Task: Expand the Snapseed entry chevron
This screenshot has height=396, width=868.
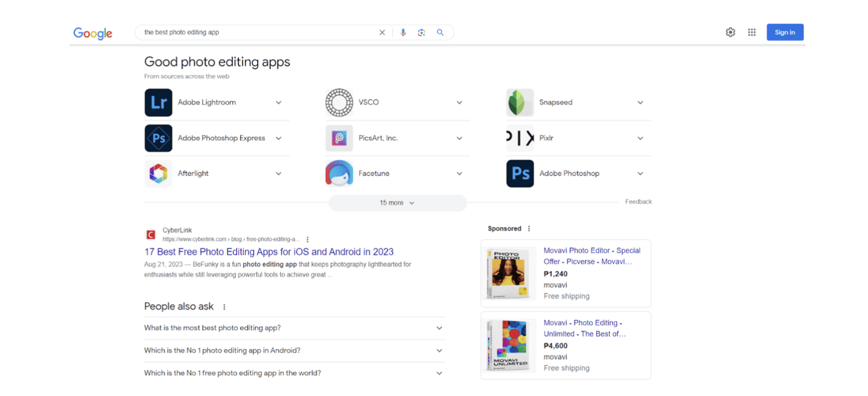Action: pos(640,103)
